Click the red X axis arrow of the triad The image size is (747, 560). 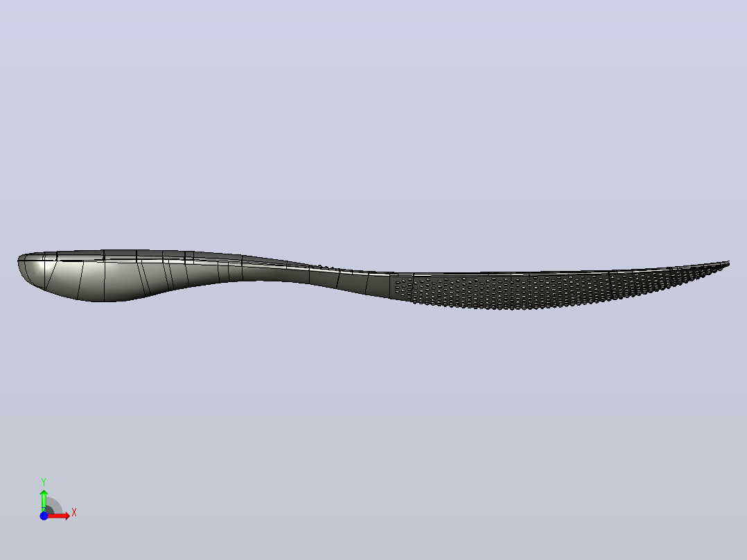(60, 516)
